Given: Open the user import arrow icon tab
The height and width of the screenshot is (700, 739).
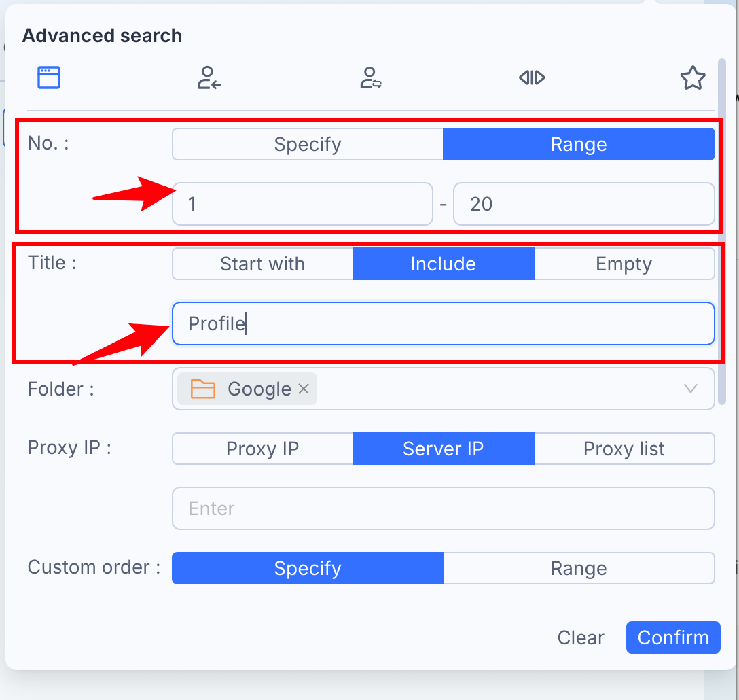Looking at the screenshot, I should (209, 77).
